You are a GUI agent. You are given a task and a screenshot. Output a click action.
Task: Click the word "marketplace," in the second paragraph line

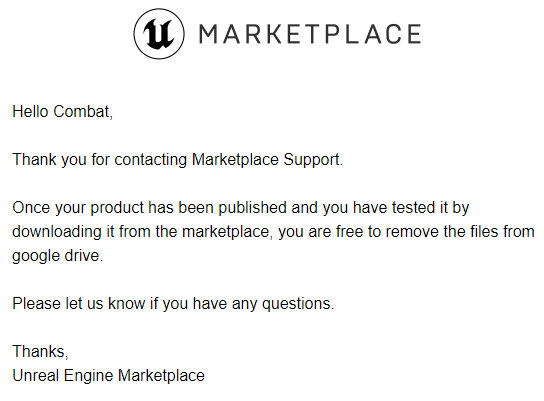(x=226, y=232)
